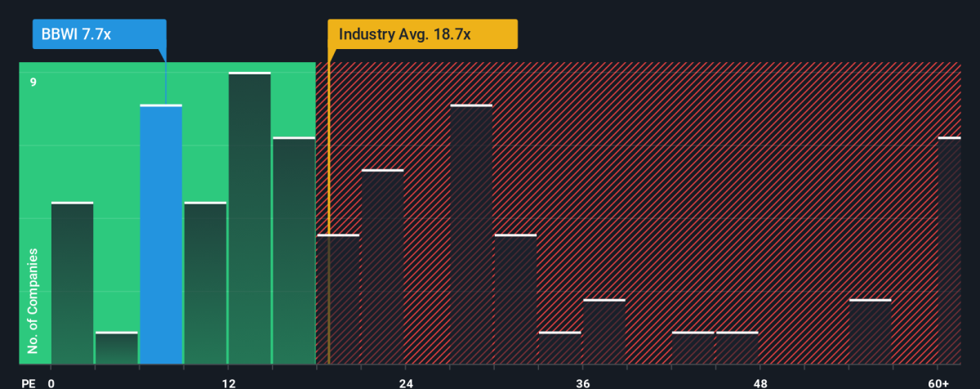The width and height of the screenshot is (980, 389).
Task: Click the shortest green bar near PE 4
Action: click(117, 348)
